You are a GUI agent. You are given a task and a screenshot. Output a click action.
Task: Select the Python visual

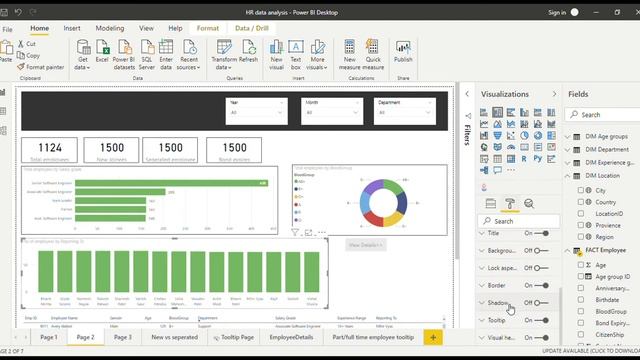[x=538, y=159]
